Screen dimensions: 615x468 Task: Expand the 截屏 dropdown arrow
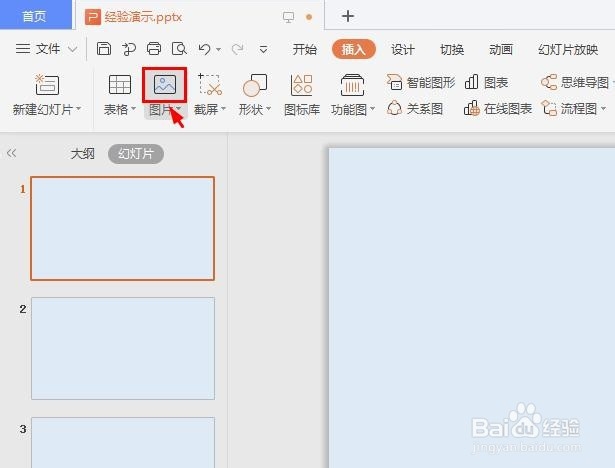pyautogui.click(x=224, y=109)
